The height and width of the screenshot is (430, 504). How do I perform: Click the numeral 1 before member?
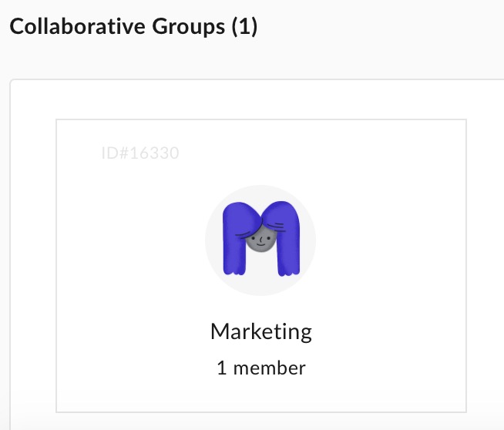pyautogui.click(x=222, y=368)
